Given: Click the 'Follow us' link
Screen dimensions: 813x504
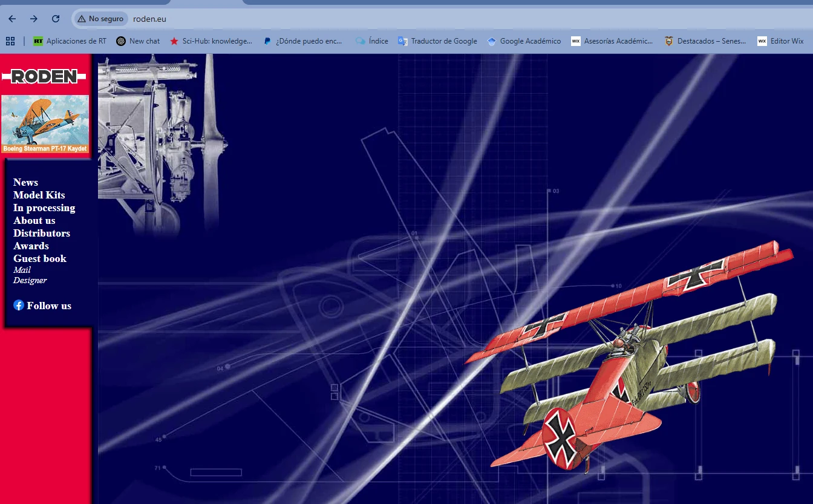Looking at the screenshot, I should coord(49,306).
